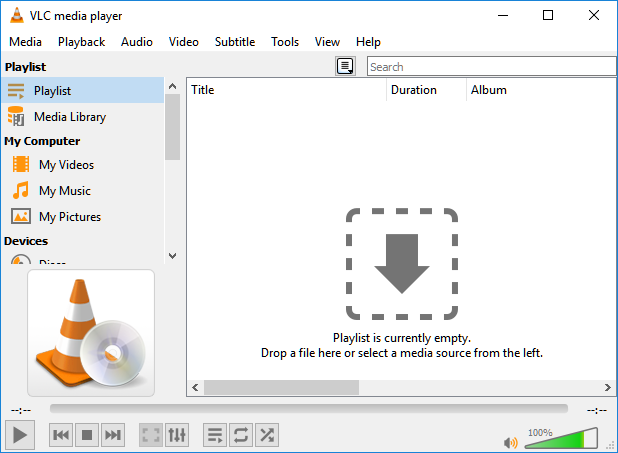This screenshot has width=618, height=453.
Task: Sort playlist by Title column
Action: (x=287, y=90)
